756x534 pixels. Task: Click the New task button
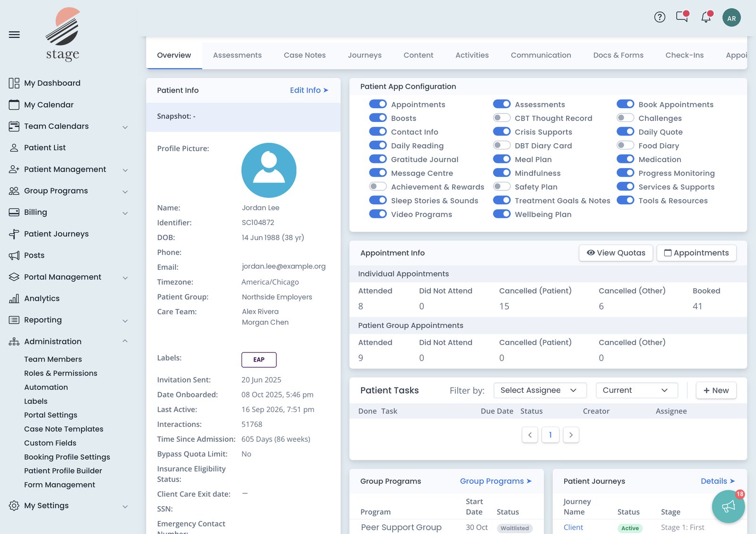[716, 390]
